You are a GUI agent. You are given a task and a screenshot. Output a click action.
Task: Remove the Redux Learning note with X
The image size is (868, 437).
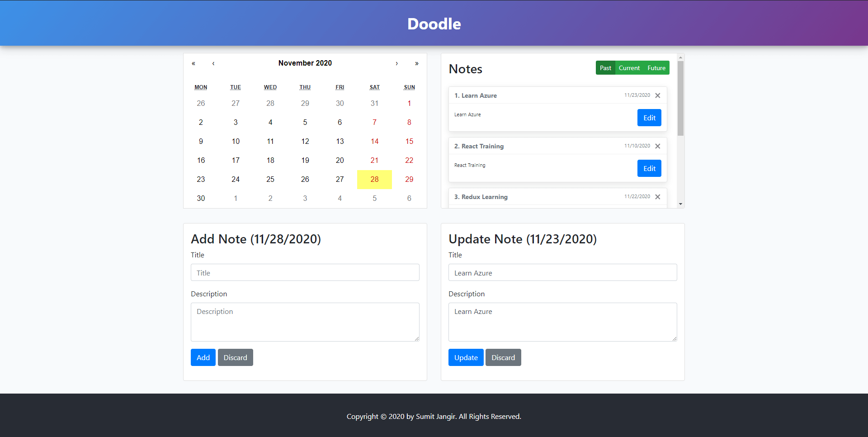pyautogui.click(x=658, y=197)
